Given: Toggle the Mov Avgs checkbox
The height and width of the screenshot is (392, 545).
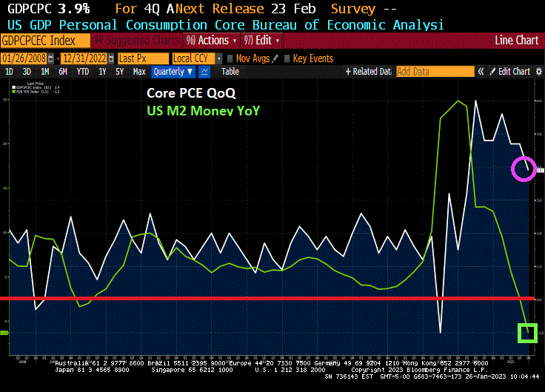Looking at the screenshot, I should coord(230,58).
